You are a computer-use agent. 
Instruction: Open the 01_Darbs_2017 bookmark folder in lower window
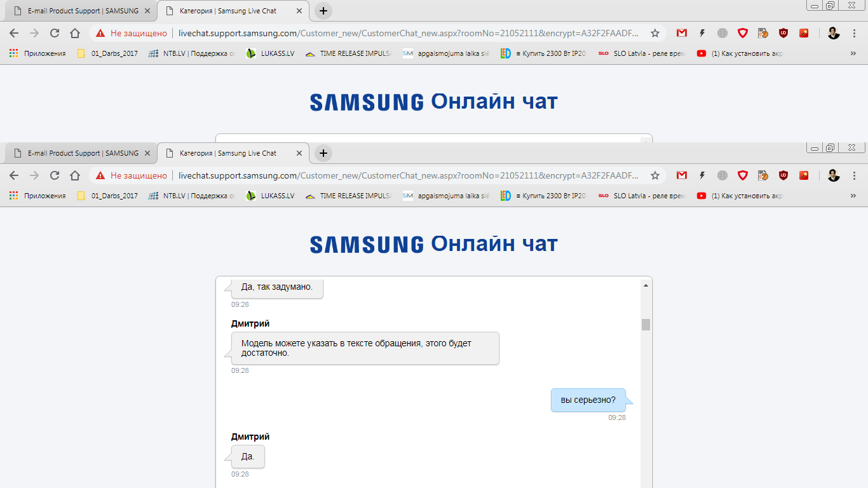tap(107, 196)
